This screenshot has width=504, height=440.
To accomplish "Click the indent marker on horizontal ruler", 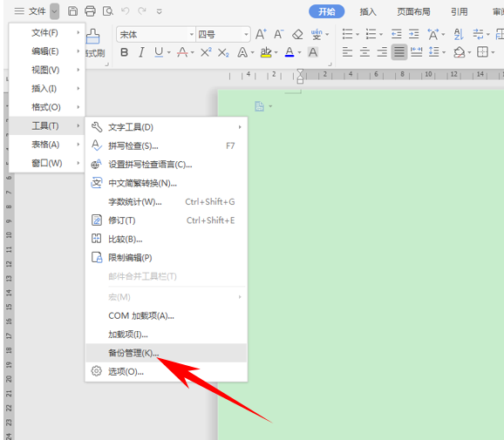I will tap(300, 76).
